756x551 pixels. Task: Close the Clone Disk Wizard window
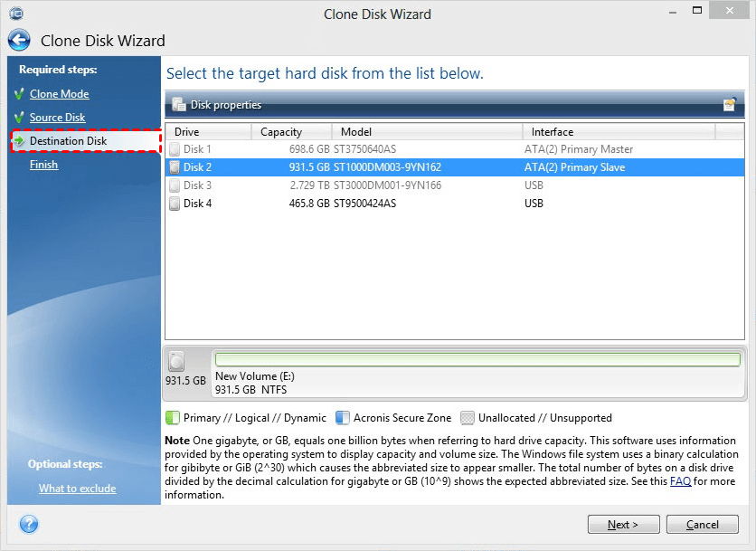point(730,10)
